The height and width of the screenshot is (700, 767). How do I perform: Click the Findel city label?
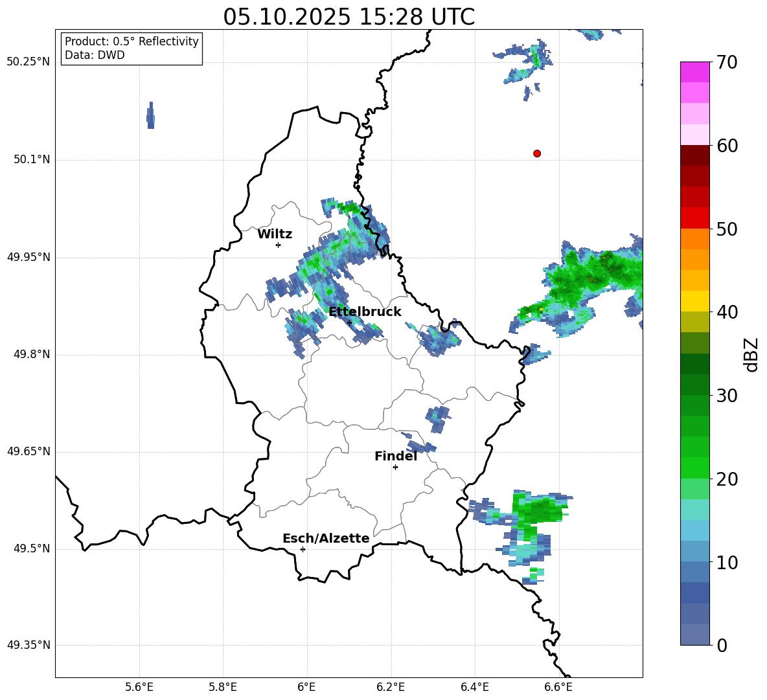pos(396,456)
